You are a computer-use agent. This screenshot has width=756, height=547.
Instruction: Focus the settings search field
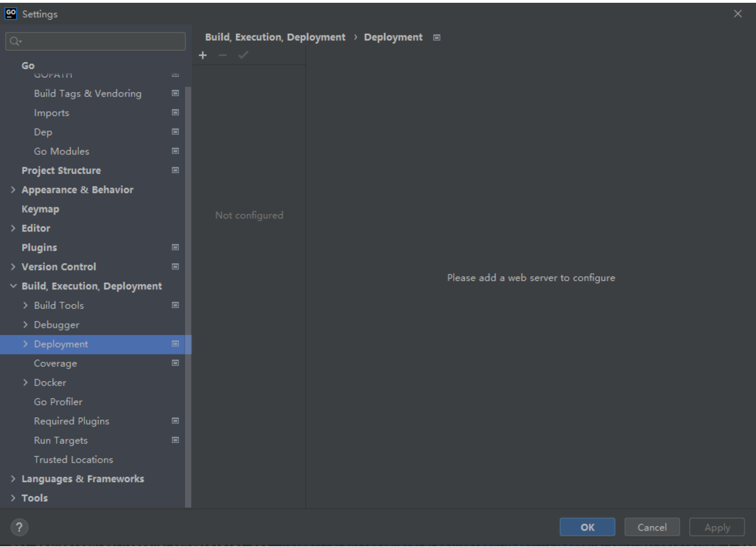tap(95, 41)
